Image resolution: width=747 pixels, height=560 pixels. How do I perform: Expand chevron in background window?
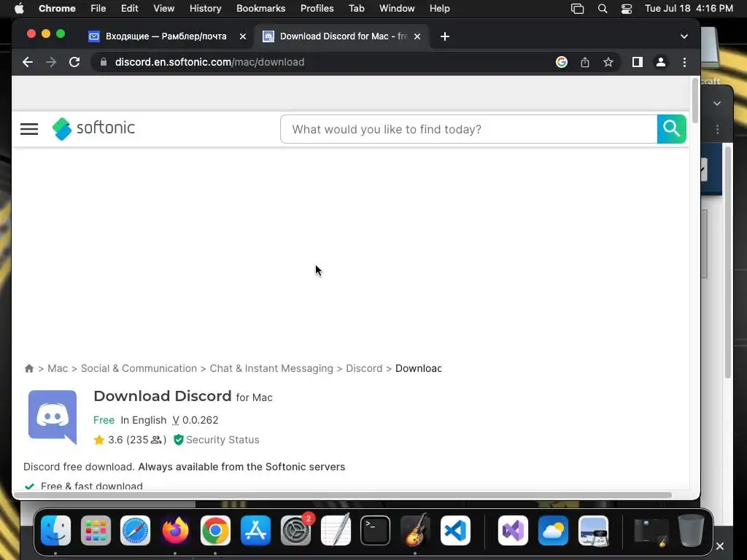717,104
